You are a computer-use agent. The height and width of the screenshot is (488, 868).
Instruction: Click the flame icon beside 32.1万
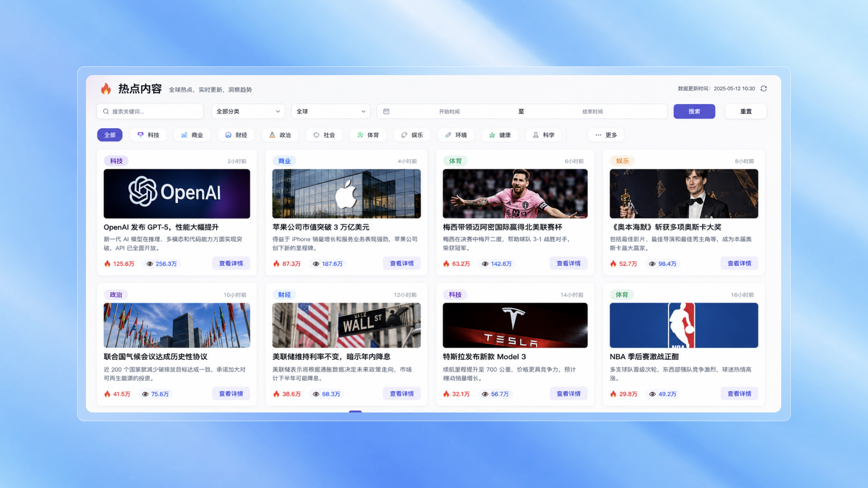click(446, 394)
